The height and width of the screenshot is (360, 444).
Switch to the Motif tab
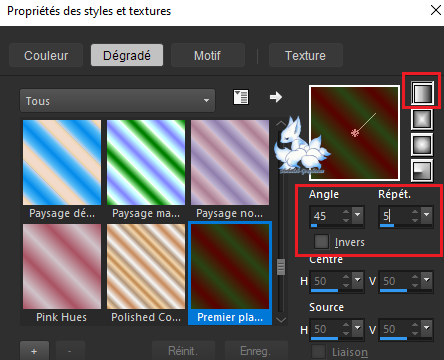pos(208,55)
